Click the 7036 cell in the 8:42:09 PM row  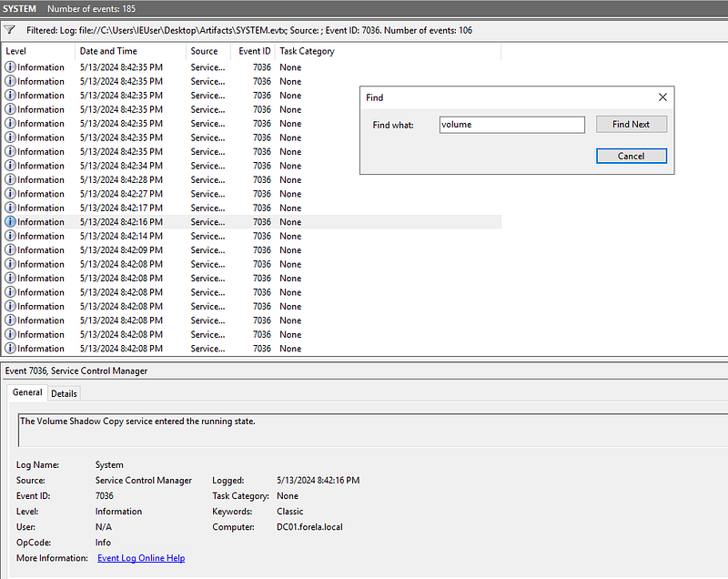(262, 250)
